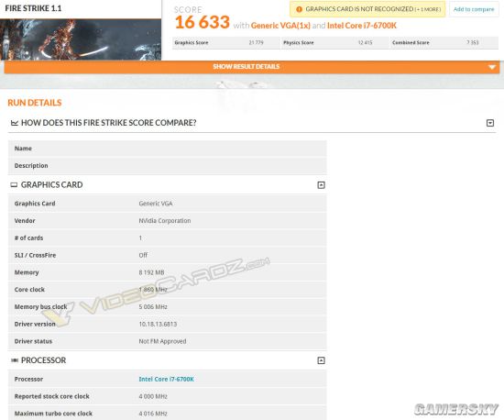The width and height of the screenshot is (504, 420).
Task: Open Intel Core i7-6700K link in Processor row
Action: click(166, 379)
